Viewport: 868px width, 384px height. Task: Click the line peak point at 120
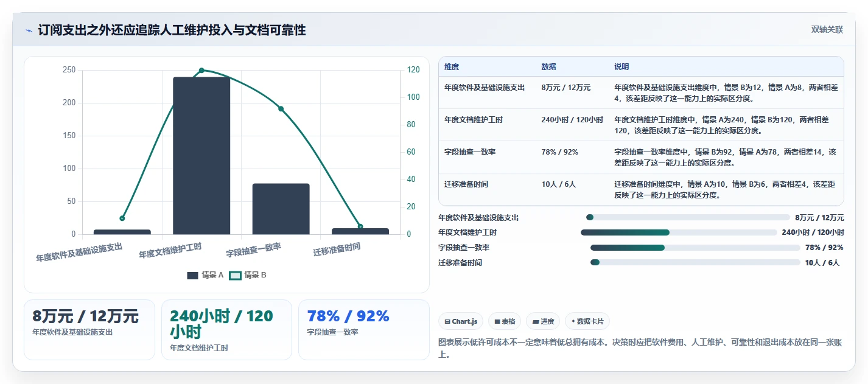pos(201,70)
